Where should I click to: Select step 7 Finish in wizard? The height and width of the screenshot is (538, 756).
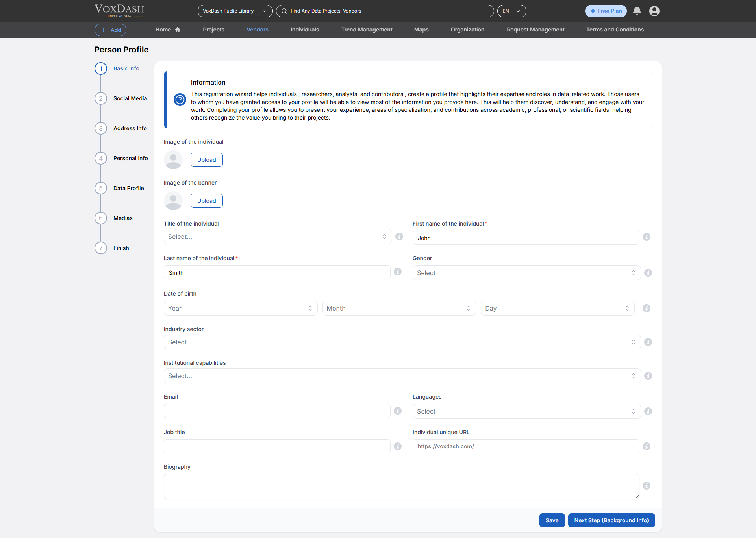click(121, 248)
